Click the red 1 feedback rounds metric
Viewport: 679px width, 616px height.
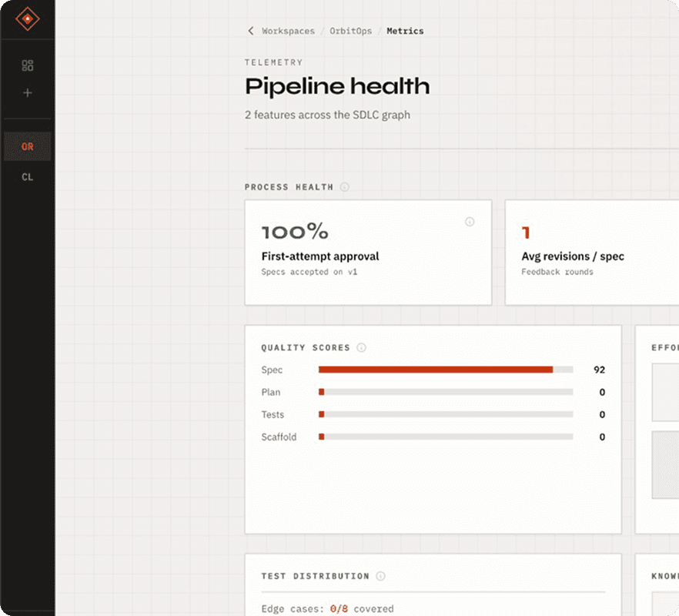[526, 231]
